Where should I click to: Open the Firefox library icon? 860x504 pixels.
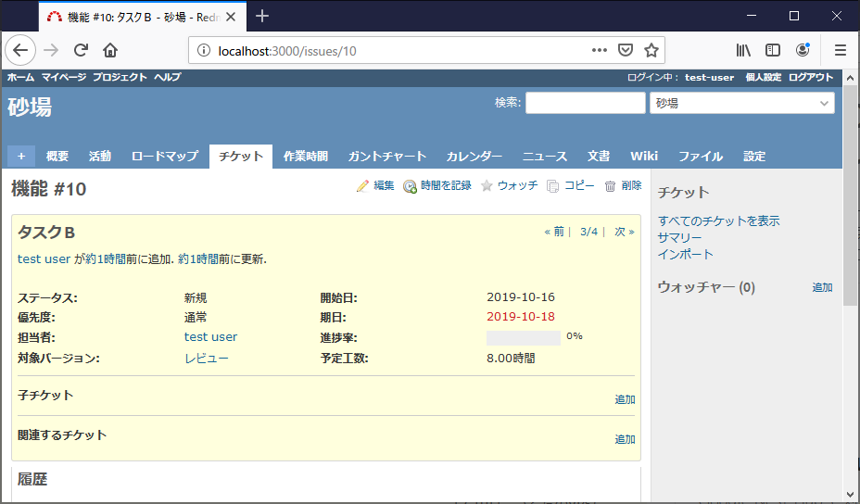click(x=743, y=50)
